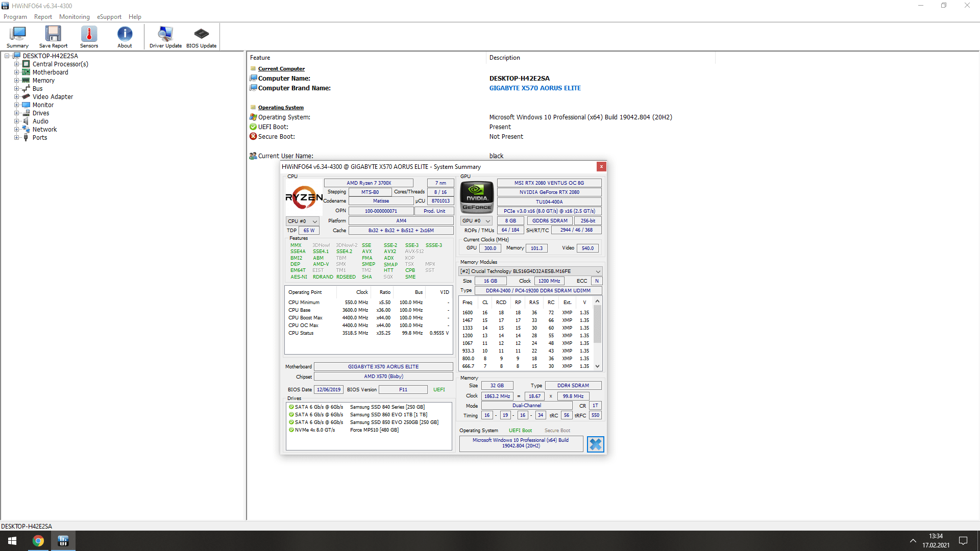The height and width of the screenshot is (551, 980).
Task: Close the System Summary window red X
Action: pyautogui.click(x=601, y=167)
